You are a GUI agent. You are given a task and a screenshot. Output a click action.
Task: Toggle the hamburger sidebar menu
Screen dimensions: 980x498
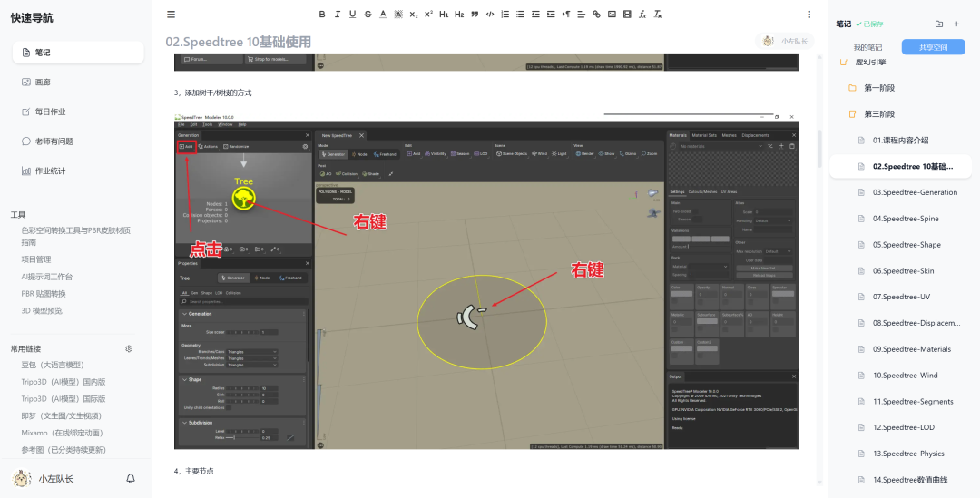coord(171,15)
